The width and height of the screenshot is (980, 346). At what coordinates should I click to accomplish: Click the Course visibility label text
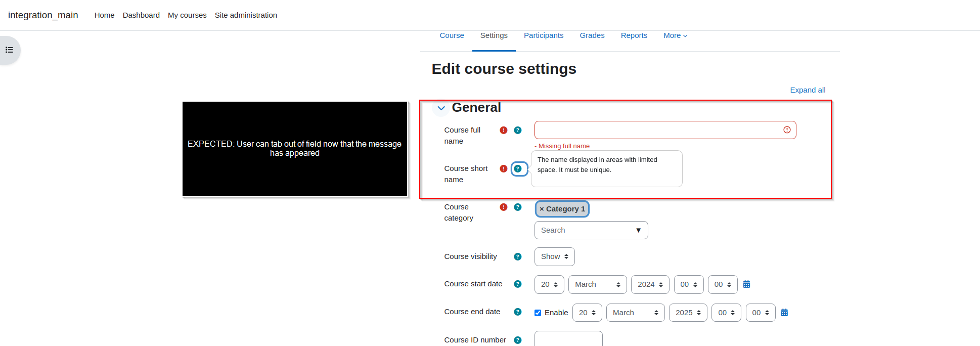click(470, 256)
